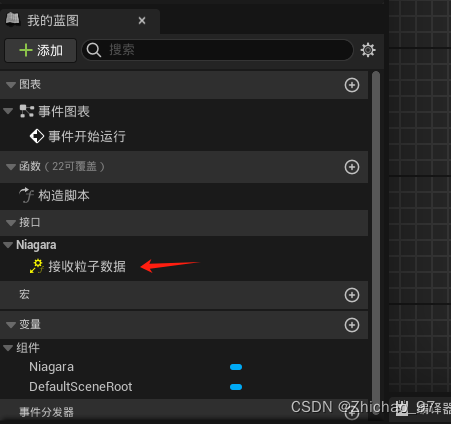This screenshot has height=424, width=451.
Task: Click the 事件开始运行 event diamond icon
Action: point(37,136)
